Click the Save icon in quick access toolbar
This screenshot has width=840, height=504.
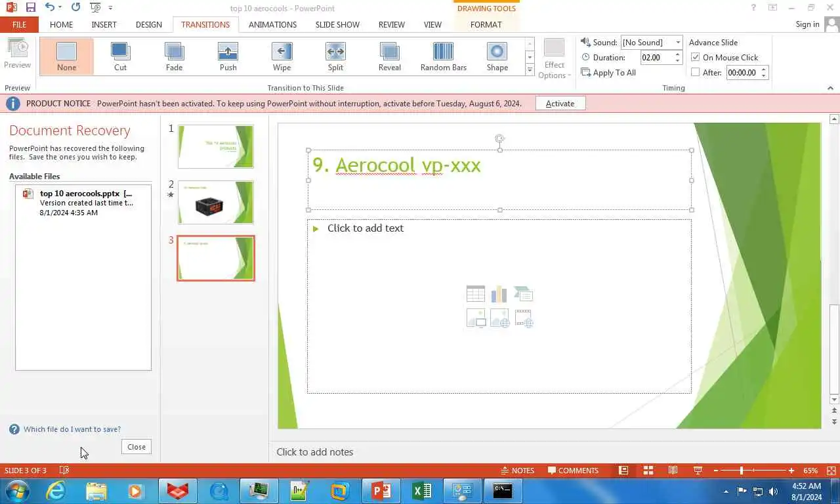click(x=30, y=8)
